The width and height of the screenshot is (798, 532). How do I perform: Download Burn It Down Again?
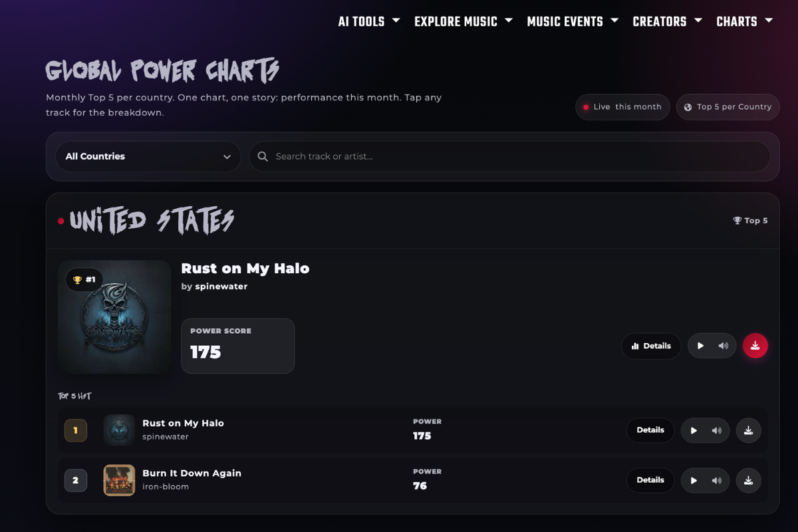coord(748,480)
